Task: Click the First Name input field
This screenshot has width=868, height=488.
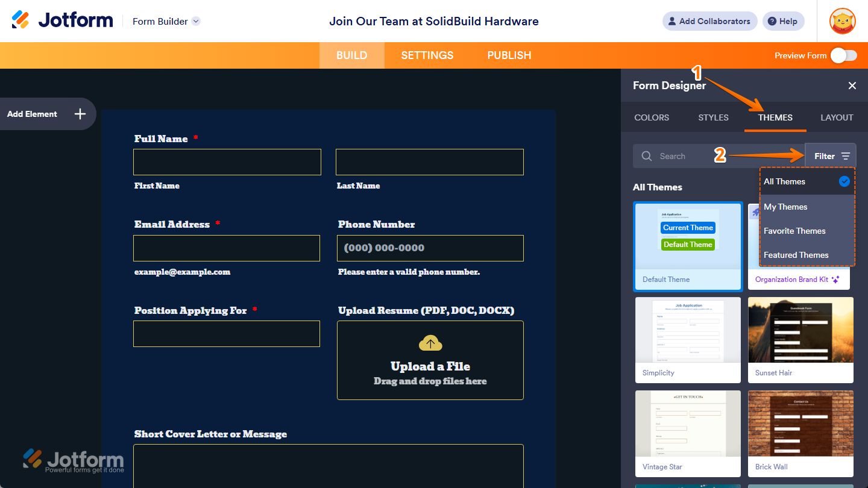Action: pos(227,162)
